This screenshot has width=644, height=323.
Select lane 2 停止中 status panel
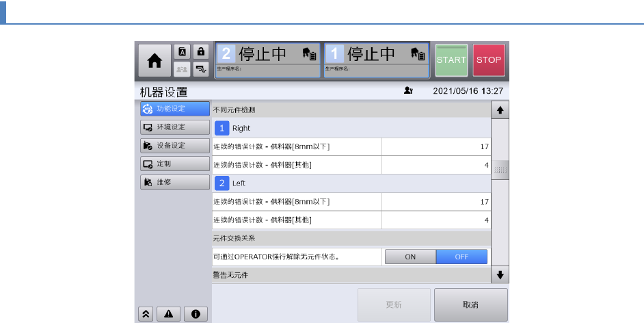tap(267, 60)
